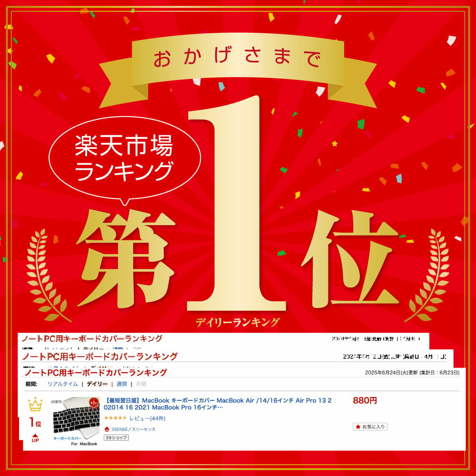Click the star rating icons
The height and width of the screenshot is (476, 476).
tap(115, 418)
